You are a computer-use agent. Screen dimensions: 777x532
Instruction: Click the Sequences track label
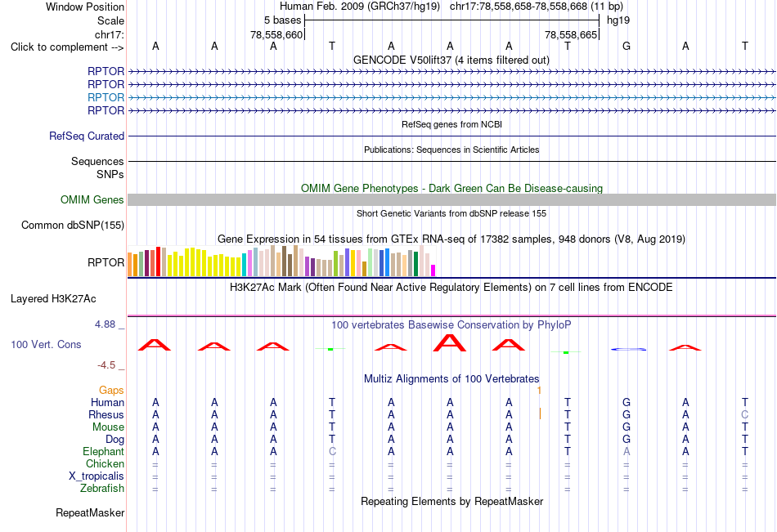tap(97, 162)
